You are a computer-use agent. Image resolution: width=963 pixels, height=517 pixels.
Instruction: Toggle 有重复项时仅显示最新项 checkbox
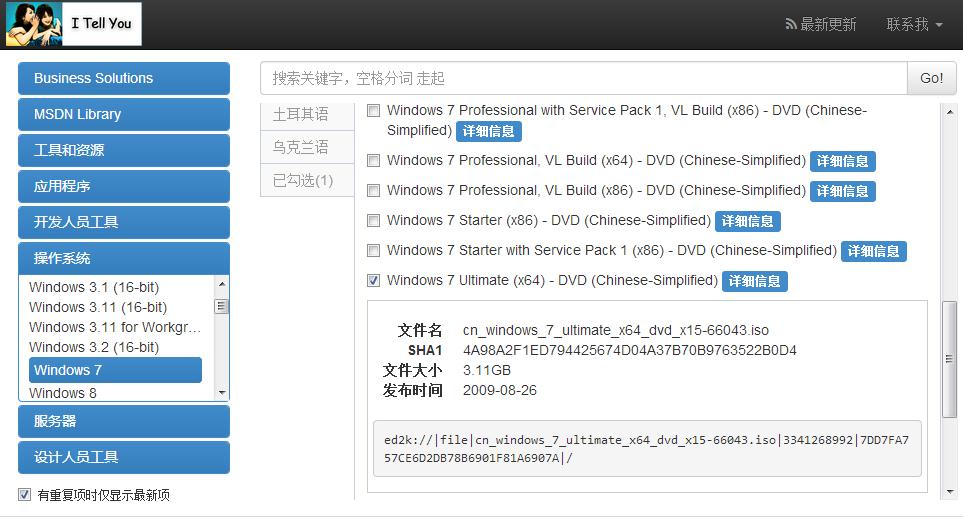pos(25,494)
